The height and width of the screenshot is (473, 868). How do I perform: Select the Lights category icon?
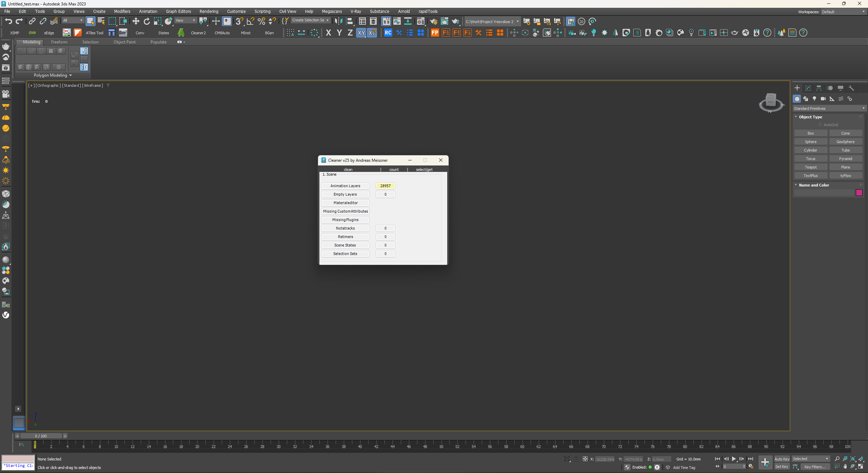[x=814, y=99]
